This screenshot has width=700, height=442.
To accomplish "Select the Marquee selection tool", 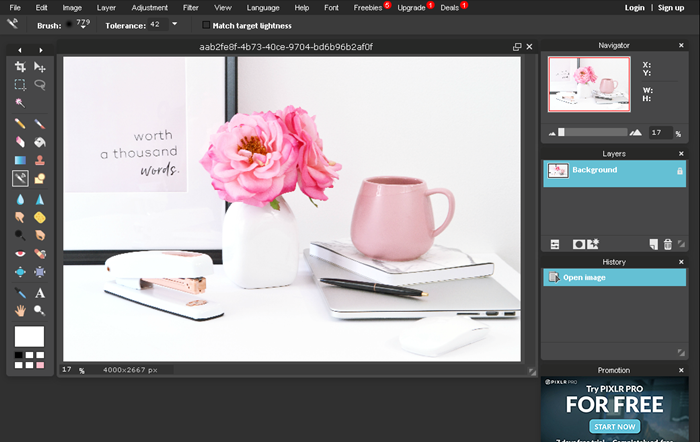I will coord(20,85).
